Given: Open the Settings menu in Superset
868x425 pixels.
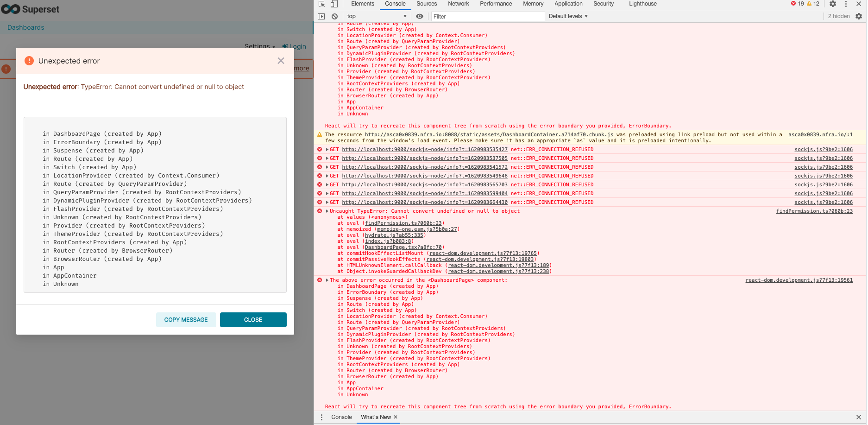Looking at the screenshot, I should [259, 46].
